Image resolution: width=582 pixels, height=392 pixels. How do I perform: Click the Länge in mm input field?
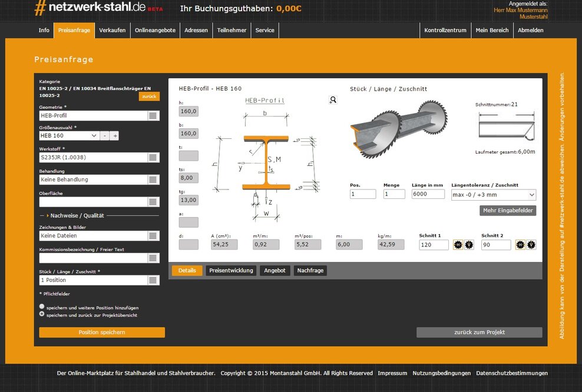[x=428, y=194]
